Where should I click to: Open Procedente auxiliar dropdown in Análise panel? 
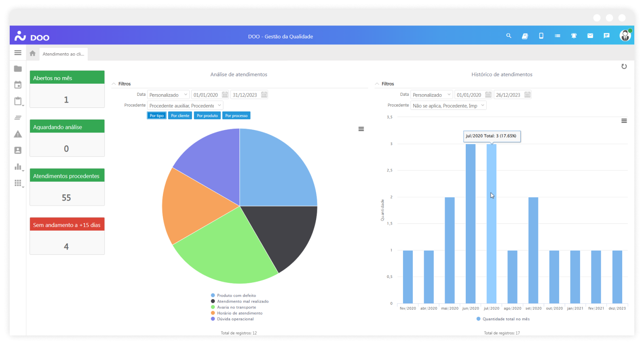(185, 105)
